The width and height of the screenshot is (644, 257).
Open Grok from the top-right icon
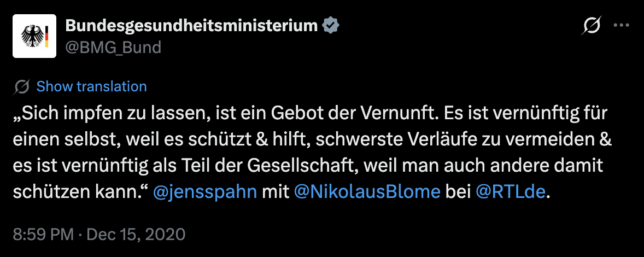pyautogui.click(x=593, y=26)
